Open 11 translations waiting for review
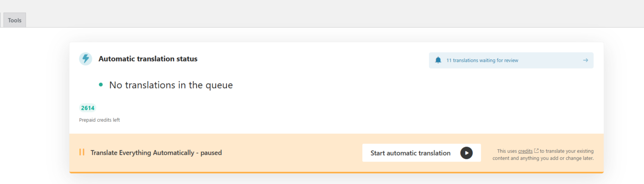 coord(482,60)
